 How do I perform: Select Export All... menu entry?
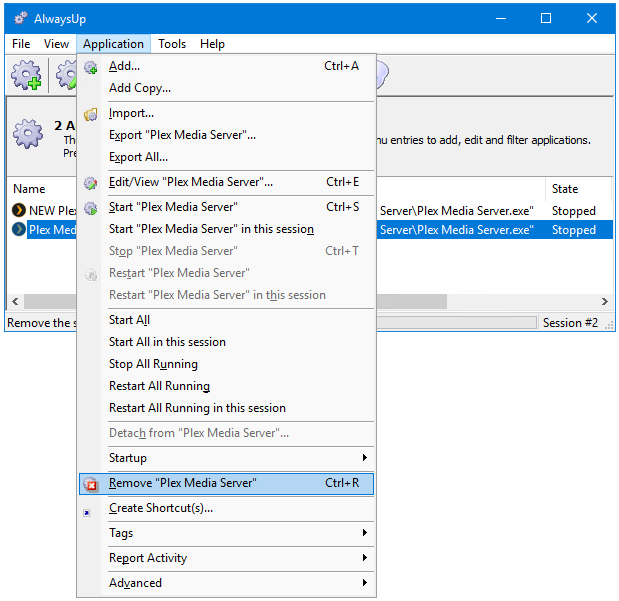point(226,157)
